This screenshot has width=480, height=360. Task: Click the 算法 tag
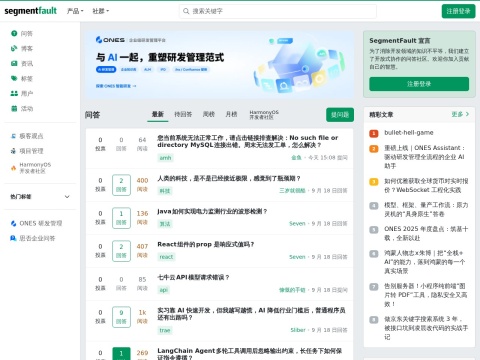coord(165,224)
